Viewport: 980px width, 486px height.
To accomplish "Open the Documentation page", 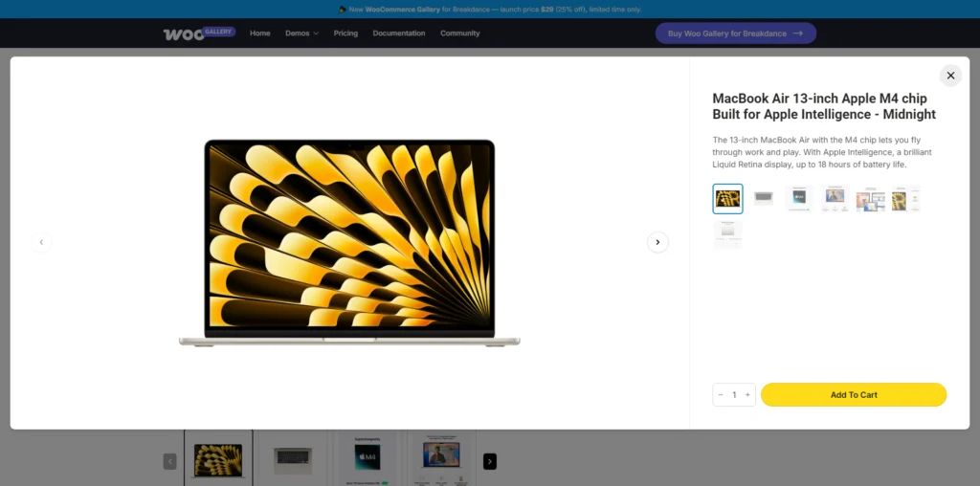I will [399, 33].
